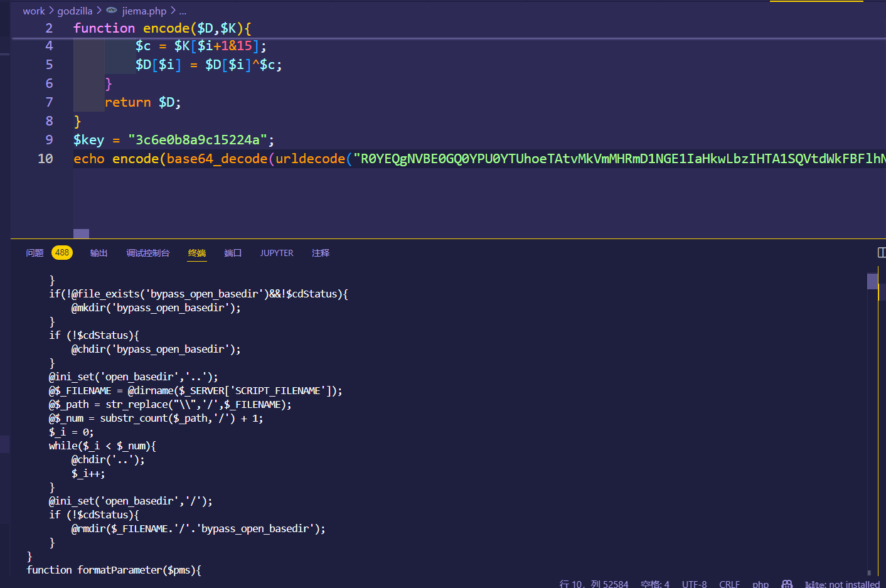Image resolution: width=886 pixels, height=588 pixels.
Task: Click terminal line with "$_SERVER['SCRIPT_FILENAME']"
Action: coord(196,390)
